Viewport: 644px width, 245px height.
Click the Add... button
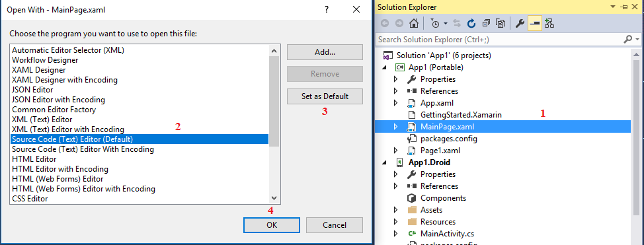[325, 52]
